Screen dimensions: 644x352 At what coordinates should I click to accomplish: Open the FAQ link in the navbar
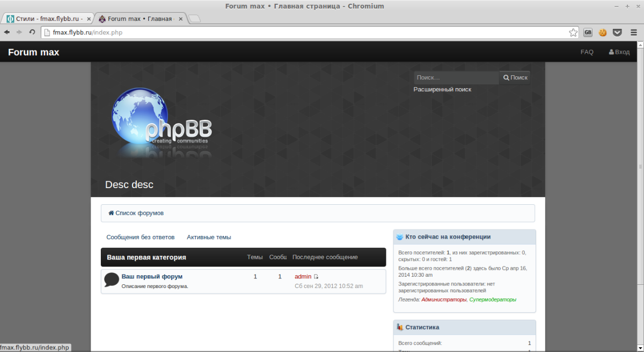click(587, 52)
